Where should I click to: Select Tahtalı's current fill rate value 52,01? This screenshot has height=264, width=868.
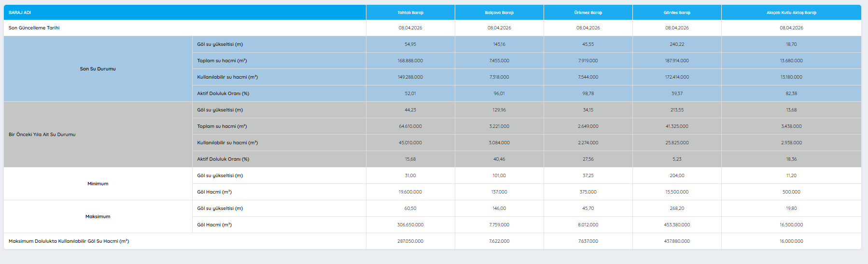tap(410, 94)
